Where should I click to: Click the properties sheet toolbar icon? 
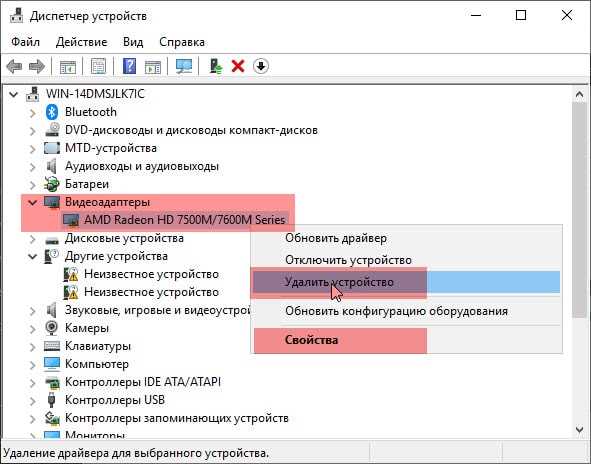tap(98, 67)
